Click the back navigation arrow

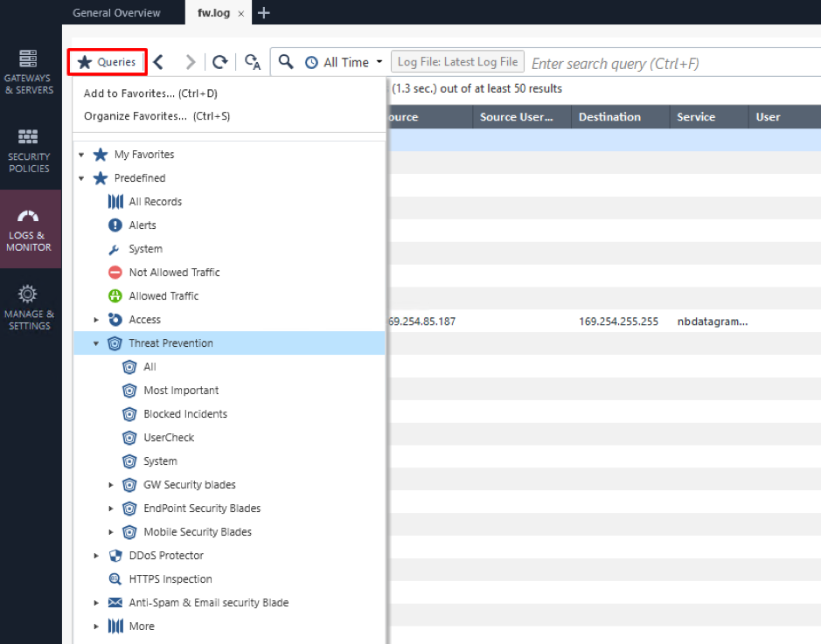click(158, 62)
